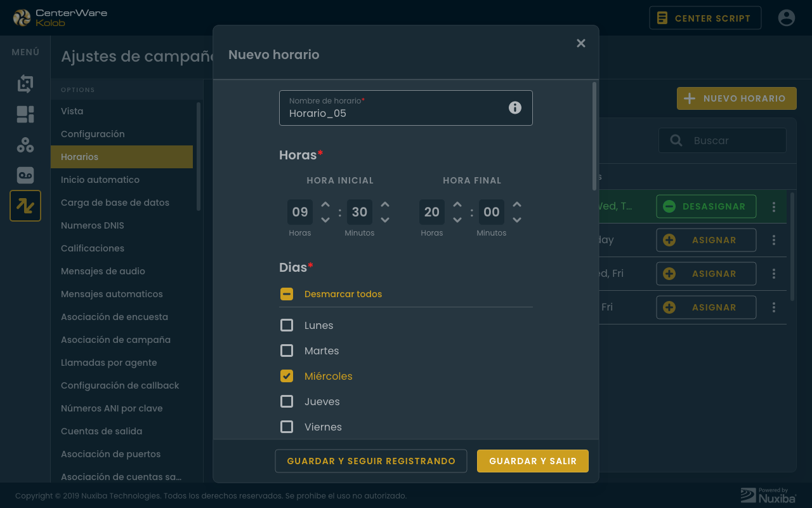Open Carga de base de datos

(x=122, y=203)
